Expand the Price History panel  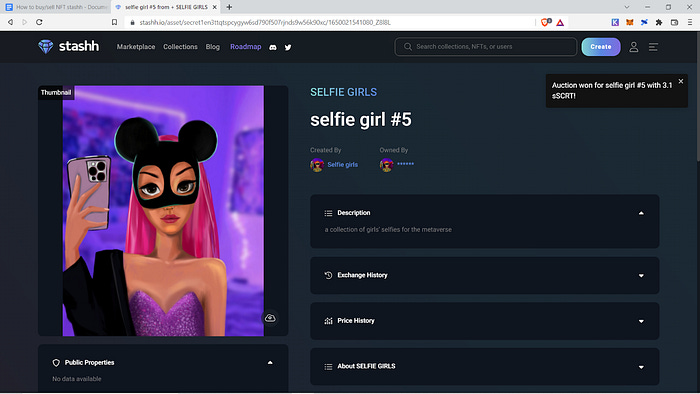[x=641, y=321]
